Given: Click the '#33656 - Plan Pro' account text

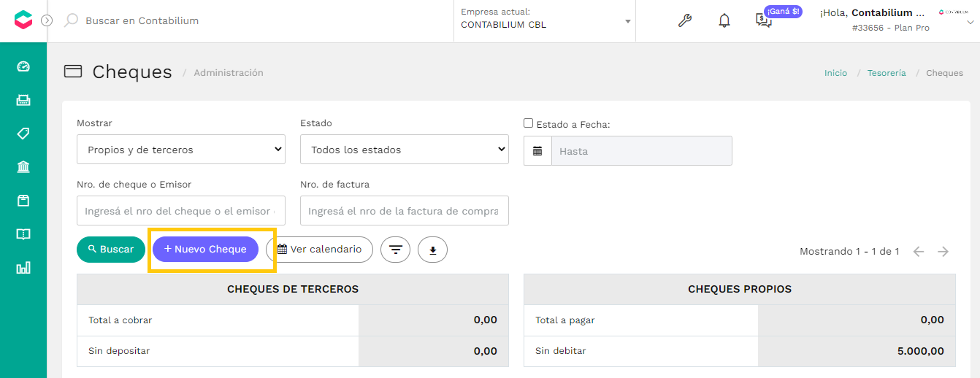Looking at the screenshot, I should tap(891, 28).
